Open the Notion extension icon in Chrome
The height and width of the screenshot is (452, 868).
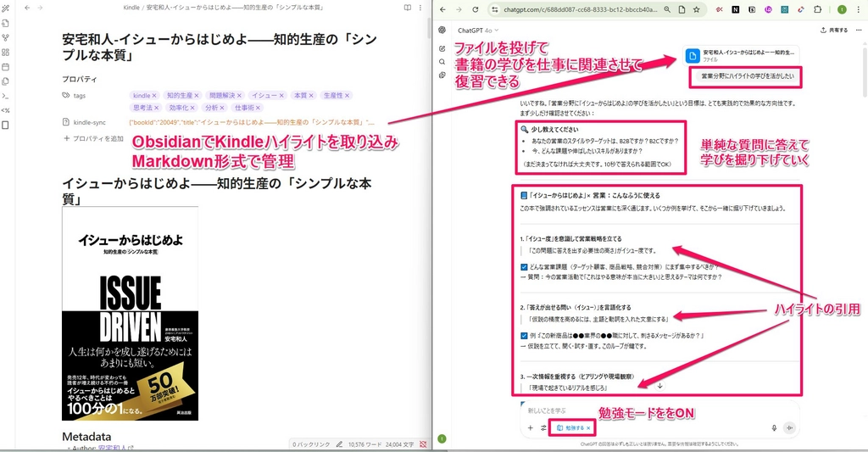(736, 9)
